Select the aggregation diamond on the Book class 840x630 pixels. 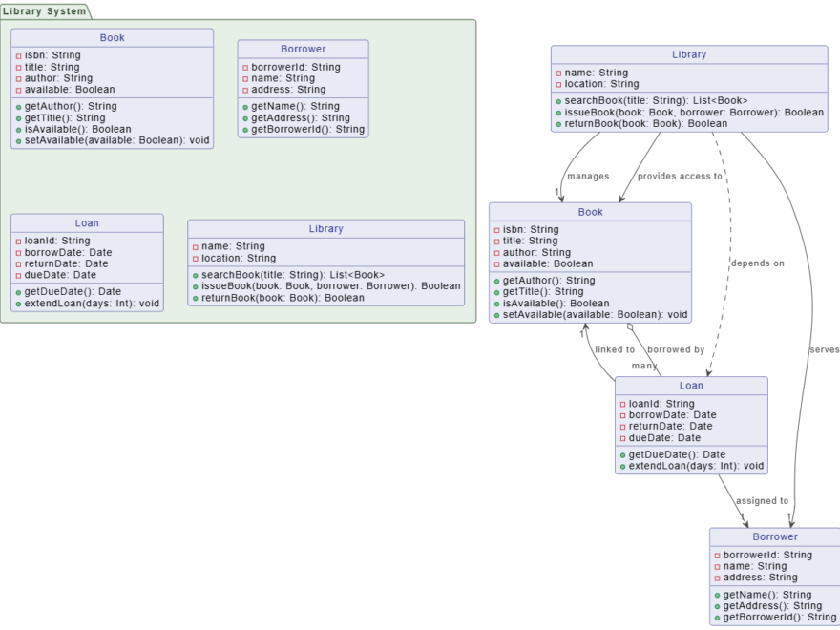point(630,326)
